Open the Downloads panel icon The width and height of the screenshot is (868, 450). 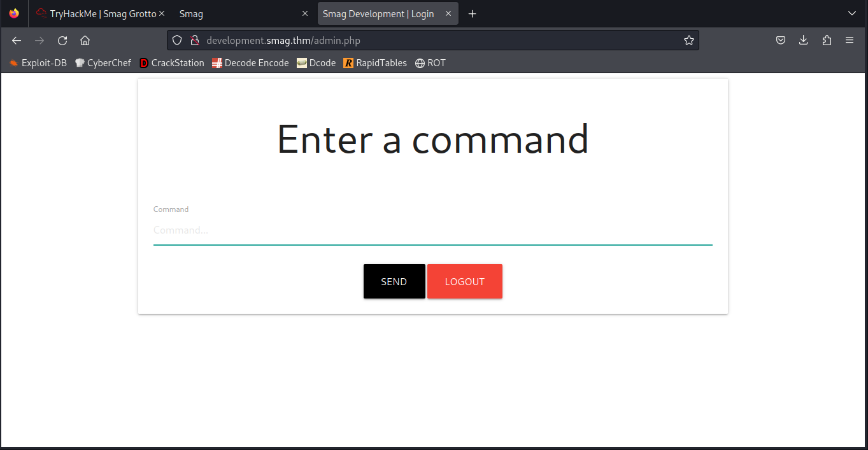pos(804,40)
